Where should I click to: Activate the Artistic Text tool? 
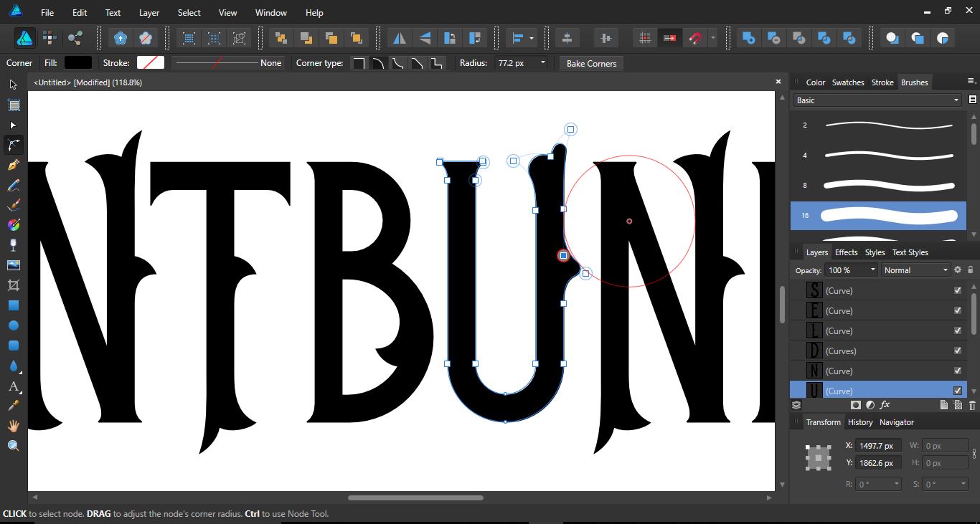click(x=13, y=386)
